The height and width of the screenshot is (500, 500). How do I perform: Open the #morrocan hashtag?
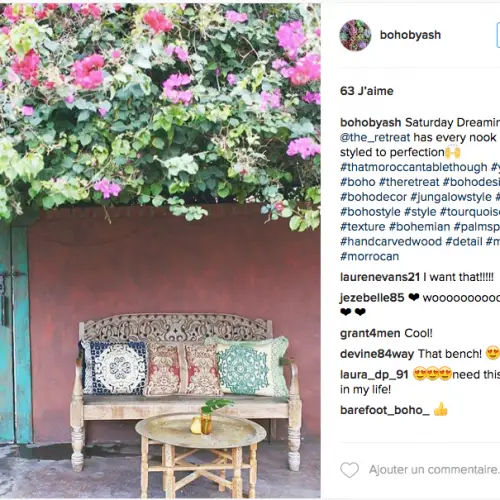point(369,256)
